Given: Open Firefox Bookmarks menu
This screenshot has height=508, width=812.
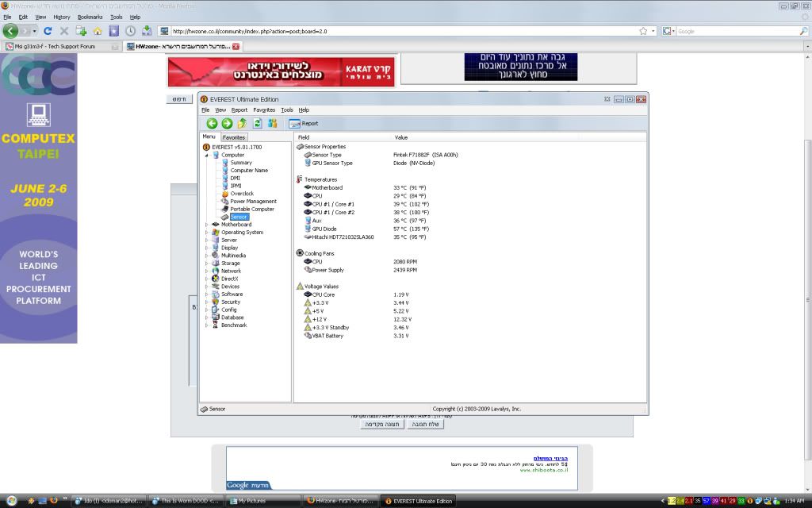Looking at the screenshot, I should [90, 17].
